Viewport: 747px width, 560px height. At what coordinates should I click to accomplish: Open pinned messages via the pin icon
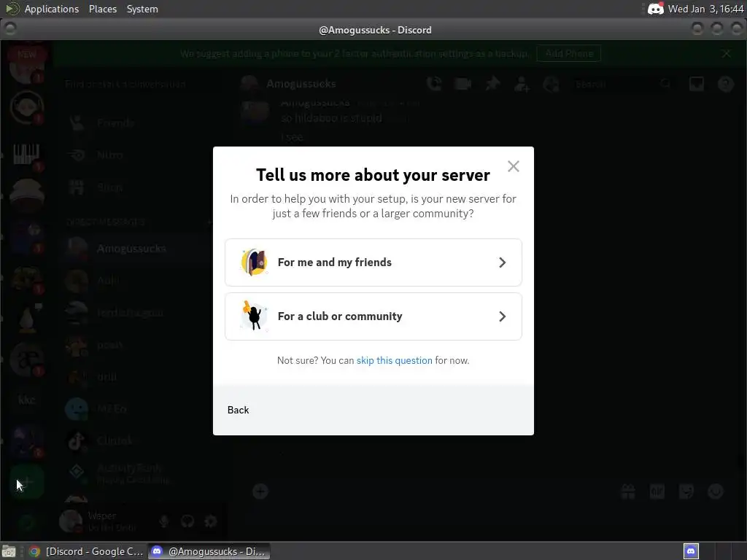492,84
